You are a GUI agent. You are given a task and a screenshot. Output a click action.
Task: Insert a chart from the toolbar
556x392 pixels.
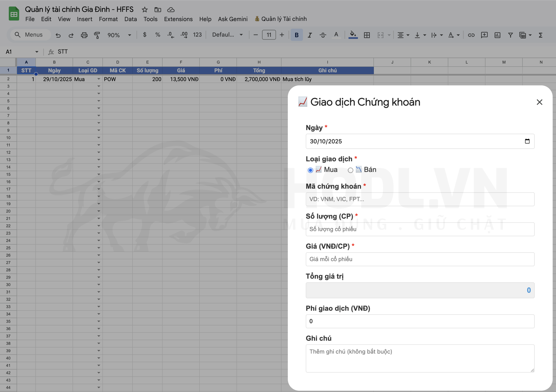coord(497,35)
